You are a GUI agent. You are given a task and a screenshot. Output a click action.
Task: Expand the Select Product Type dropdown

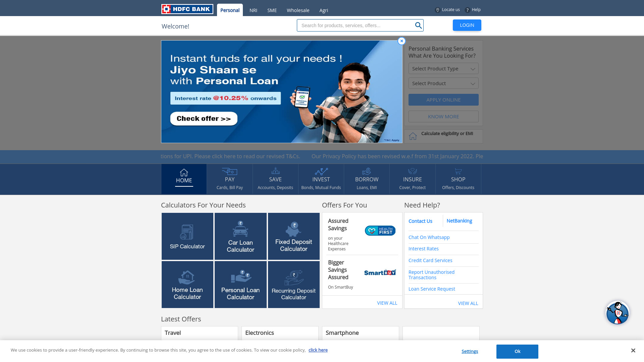[x=443, y=69]
